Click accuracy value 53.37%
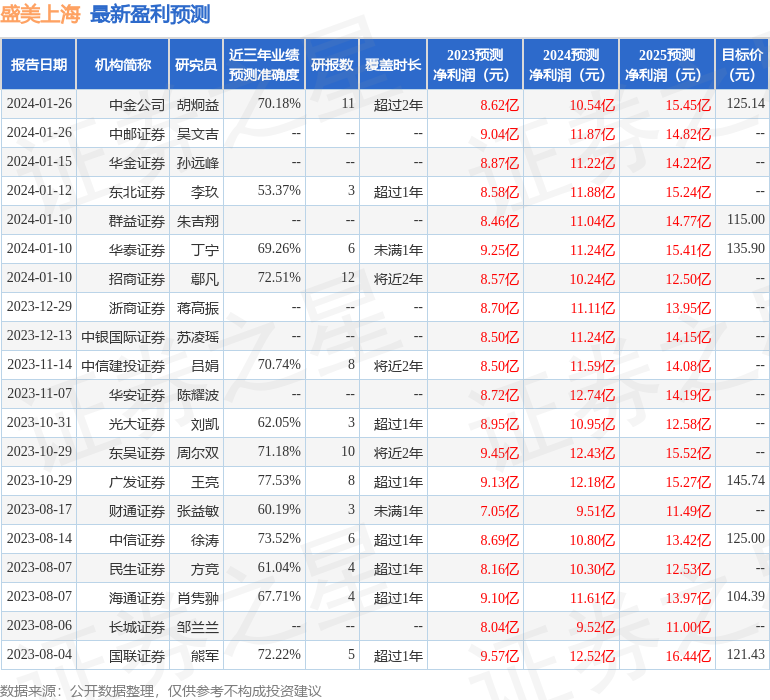This screenshot has height=700, width=770. pos(279,191)
